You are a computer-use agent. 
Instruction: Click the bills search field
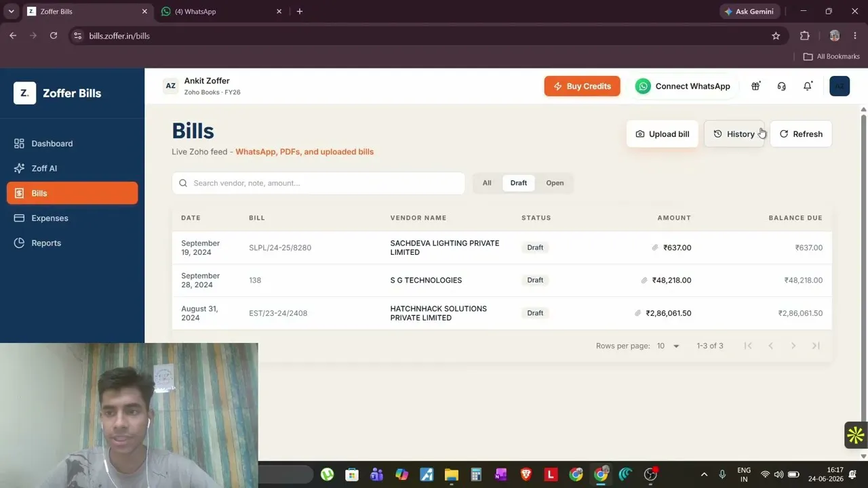(319, 183)
